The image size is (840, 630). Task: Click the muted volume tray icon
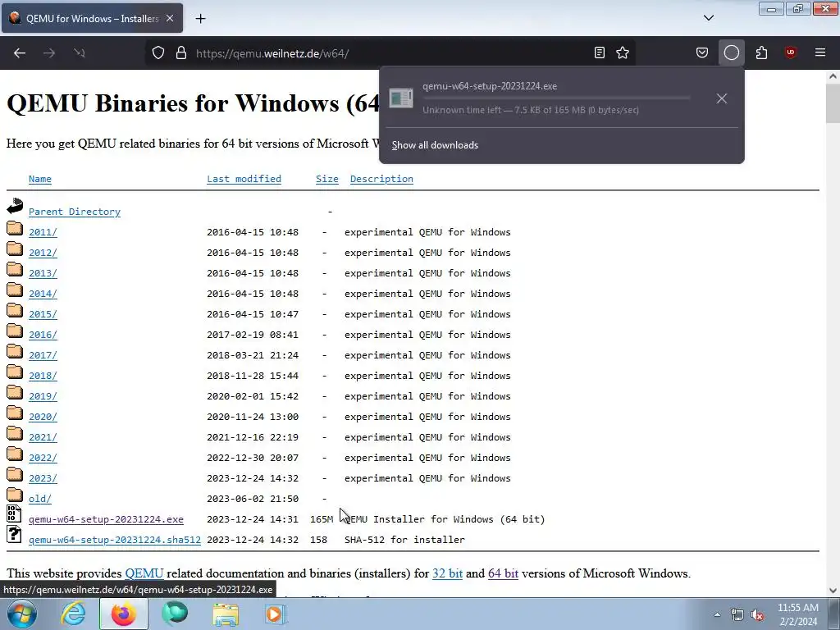(x=757, y=614)
